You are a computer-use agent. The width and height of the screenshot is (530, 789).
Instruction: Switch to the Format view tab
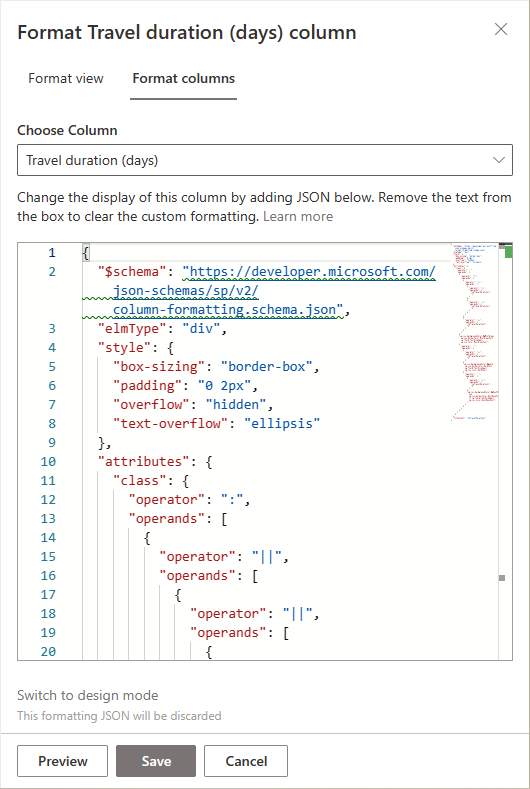coord(66,78)
